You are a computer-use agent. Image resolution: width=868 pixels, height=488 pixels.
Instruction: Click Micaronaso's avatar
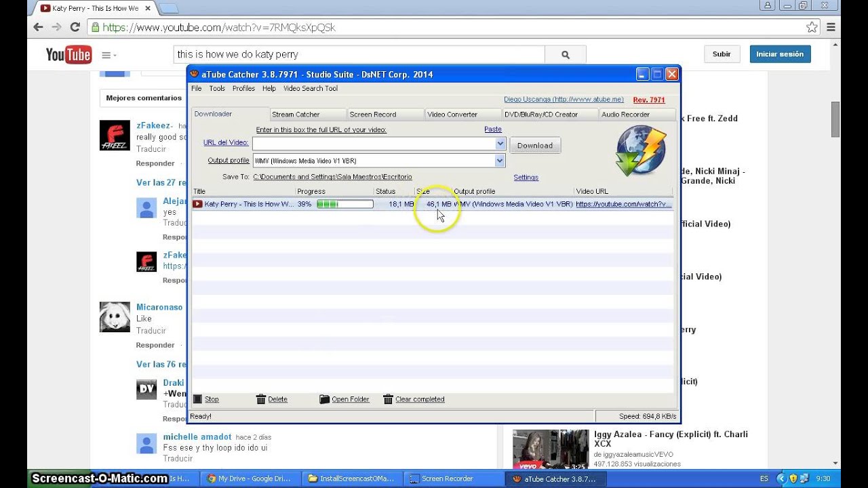point(115,317)
